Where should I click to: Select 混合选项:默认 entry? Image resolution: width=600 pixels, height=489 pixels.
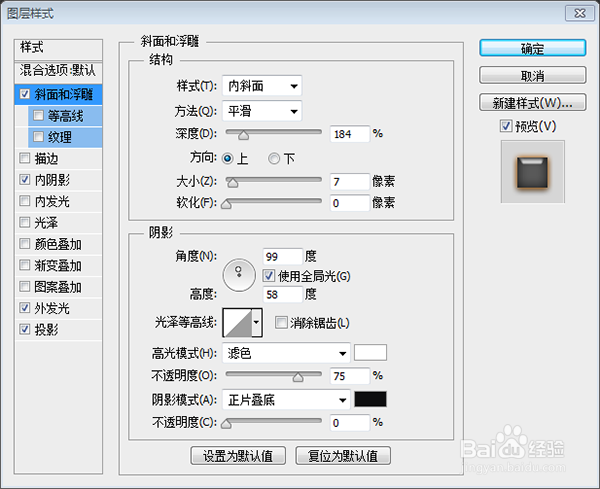click(x=58, y=71)
